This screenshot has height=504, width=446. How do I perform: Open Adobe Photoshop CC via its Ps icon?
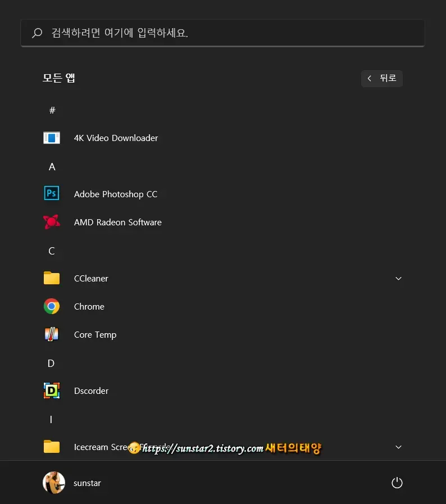(x=52, y=193)
